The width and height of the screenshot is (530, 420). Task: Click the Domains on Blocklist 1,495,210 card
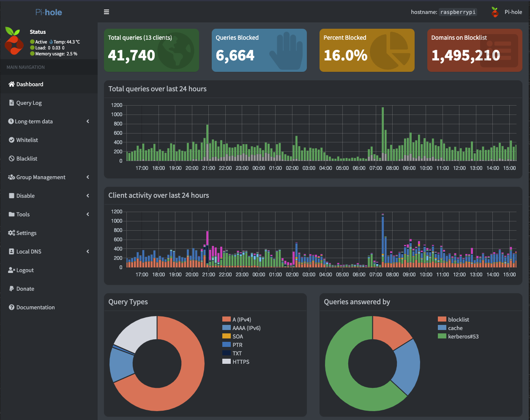pos(475,50)
